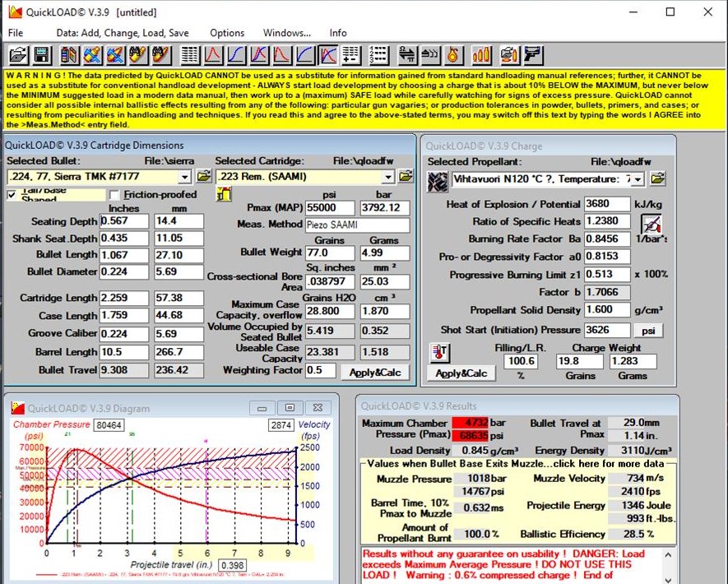The image size is (728, 584).
Task: Click the Pmax (MAP) psi field
Action: point(330,207)
